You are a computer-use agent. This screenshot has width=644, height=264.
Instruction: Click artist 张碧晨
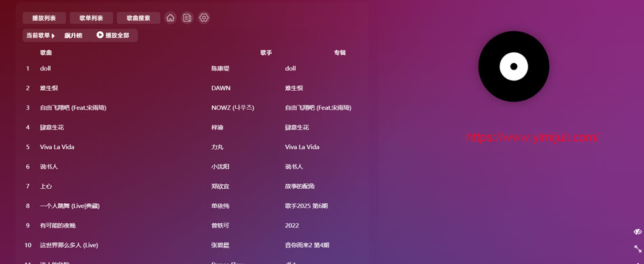point(220,246)
